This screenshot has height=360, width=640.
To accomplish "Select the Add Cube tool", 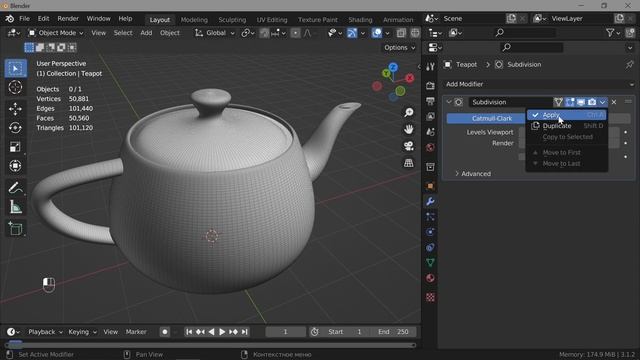I will click(16, 229).
